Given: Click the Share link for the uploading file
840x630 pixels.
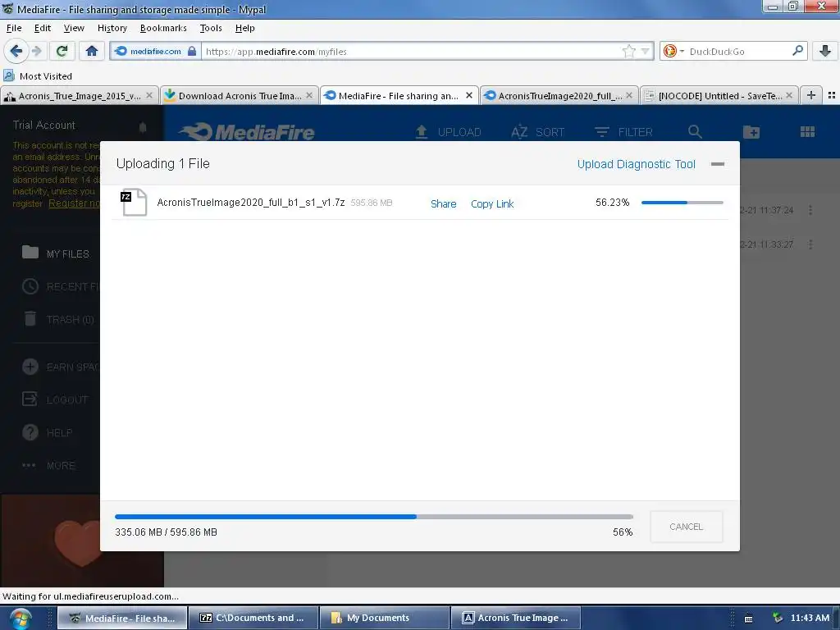Looking at the screenshot, I should pos(443,203).
